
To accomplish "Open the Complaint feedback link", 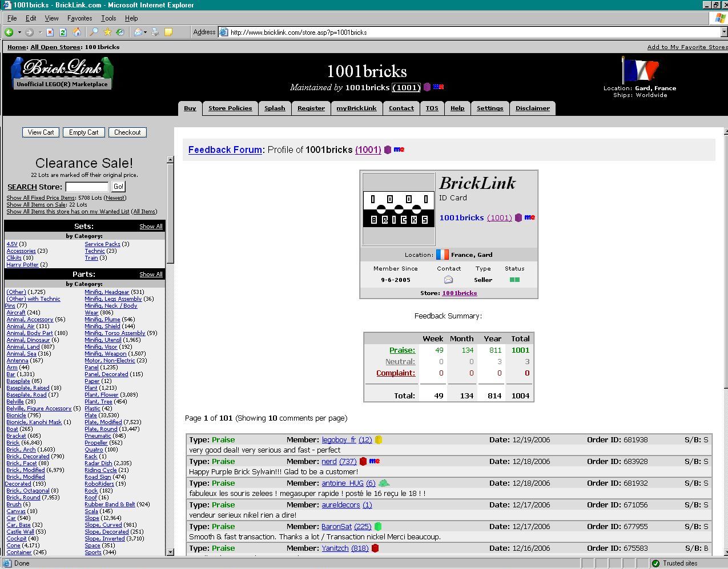I will (x=396, y=373).
